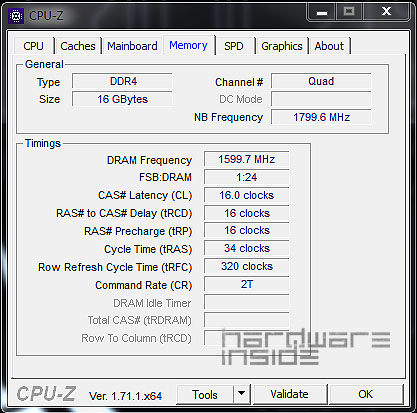417x413 pixels.
Task: Click the CPU-Z application icon in title bar
Action: 16,16
